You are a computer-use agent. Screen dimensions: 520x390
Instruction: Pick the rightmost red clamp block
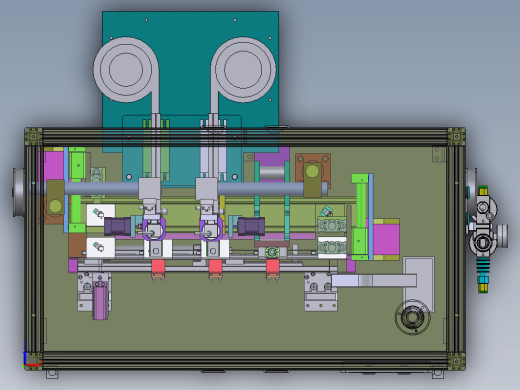coord(273,266)
